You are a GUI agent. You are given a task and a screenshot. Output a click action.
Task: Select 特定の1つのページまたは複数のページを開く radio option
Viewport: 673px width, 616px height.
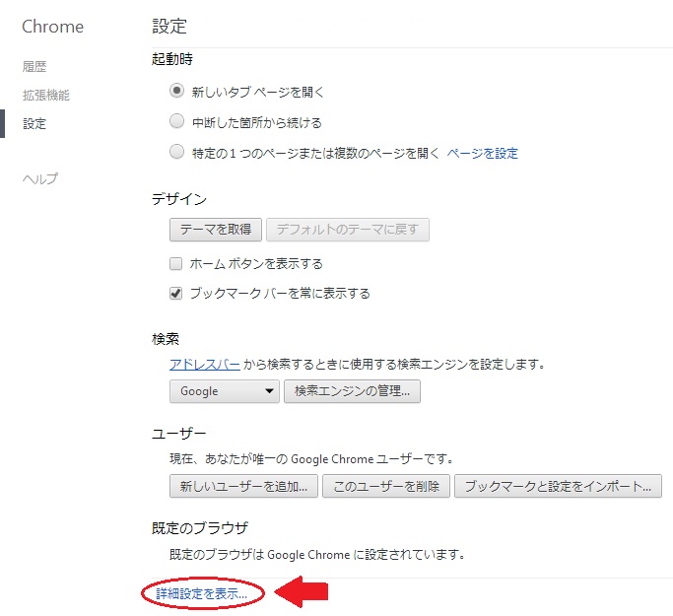point(176,152)
